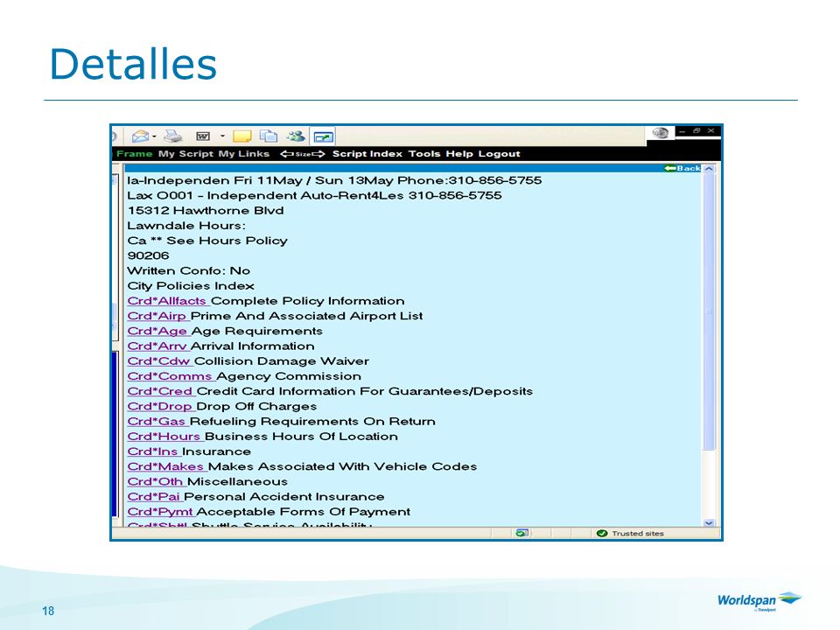Open Crd*Pymt forms of payment link
The height and width of the screenshot is (630, 840).
(159, 512)
